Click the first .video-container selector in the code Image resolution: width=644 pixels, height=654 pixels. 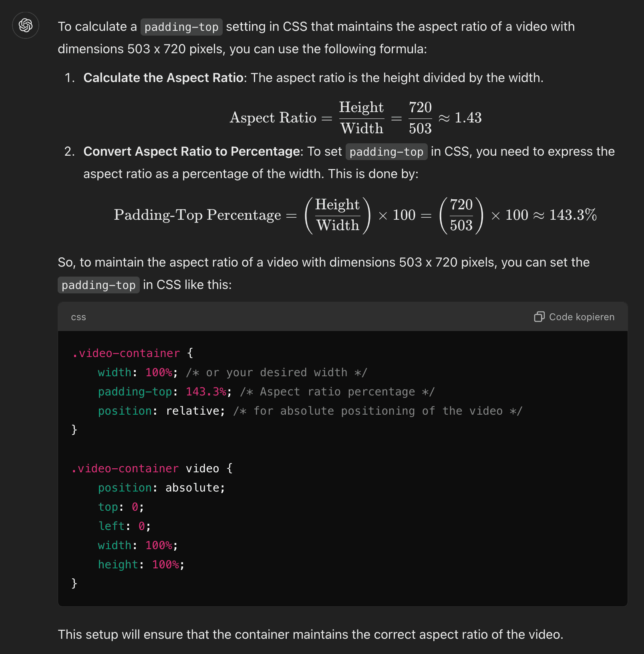126,353
